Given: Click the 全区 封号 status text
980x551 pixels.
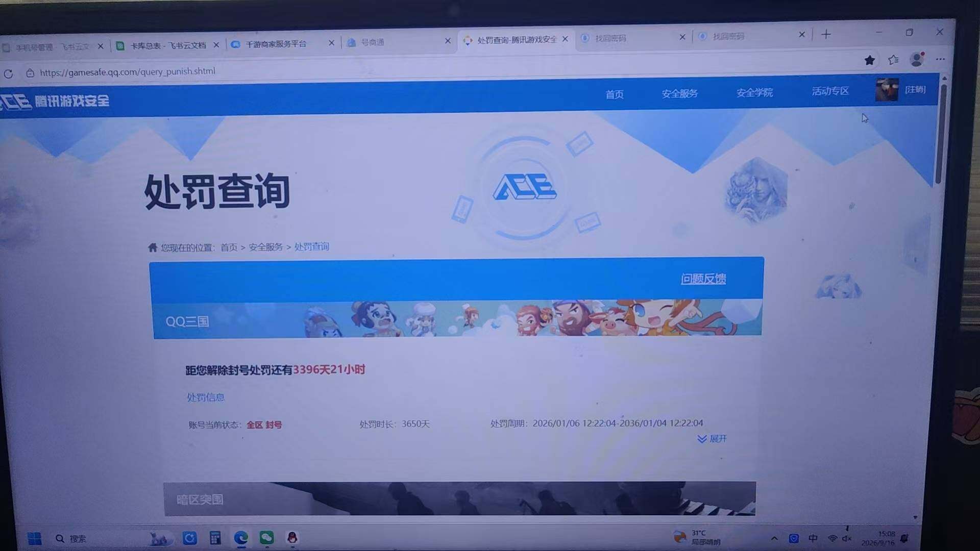Looking at the screenshot, I should tap(264, 424).
